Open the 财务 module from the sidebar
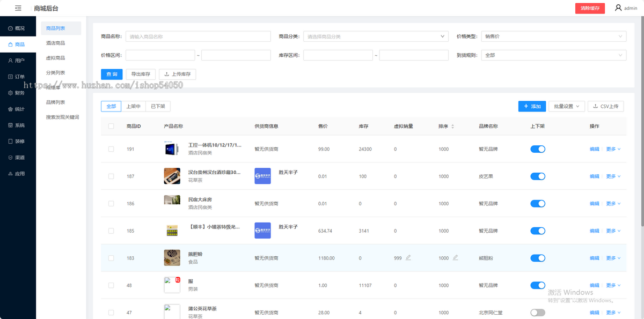The height and width of the screenshot is (319, 644). point(18,92)
